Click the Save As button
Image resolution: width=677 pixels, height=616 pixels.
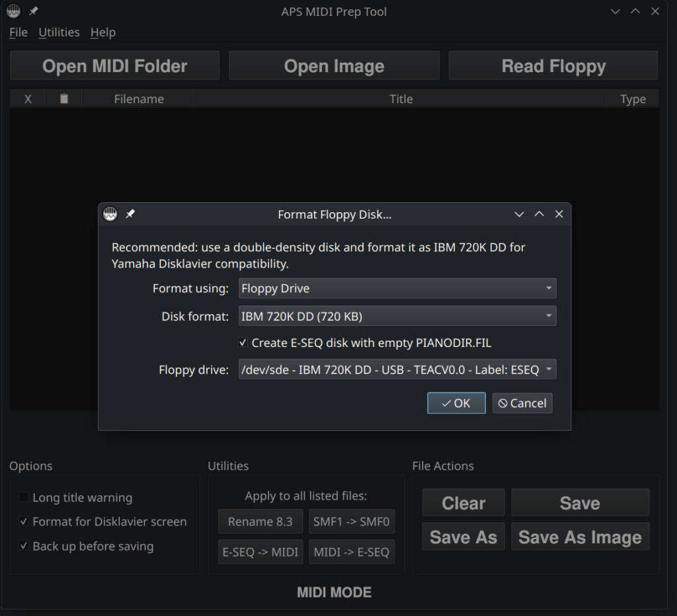[x=463, y=537]
